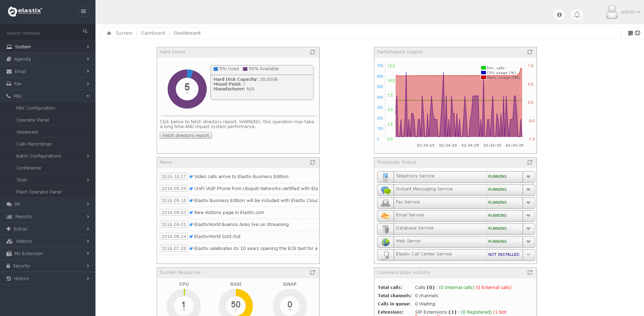Image resolution: width=644 pixels, height=316 pixels.
Task: Refresh the Processes Status panel
Action: tap(530, 162)
